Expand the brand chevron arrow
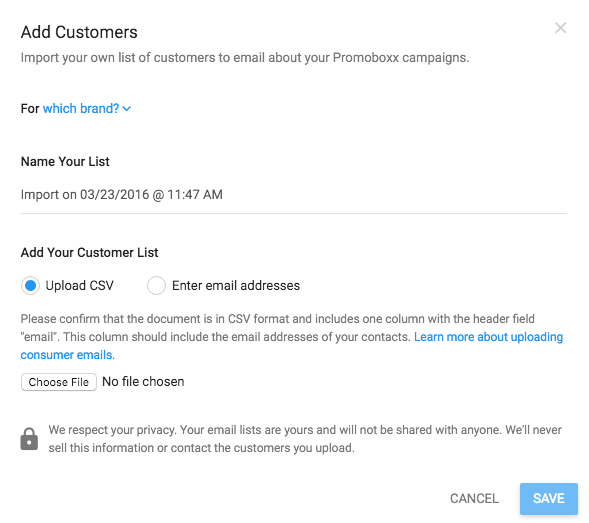Viewport: 589px width, 523px height. point(127,109)
